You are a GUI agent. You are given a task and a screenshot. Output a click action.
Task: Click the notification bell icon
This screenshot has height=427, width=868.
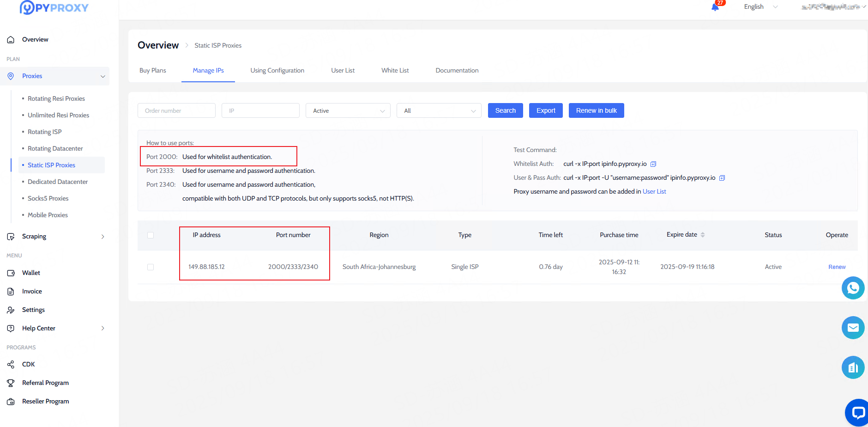[x=715, y=7]
